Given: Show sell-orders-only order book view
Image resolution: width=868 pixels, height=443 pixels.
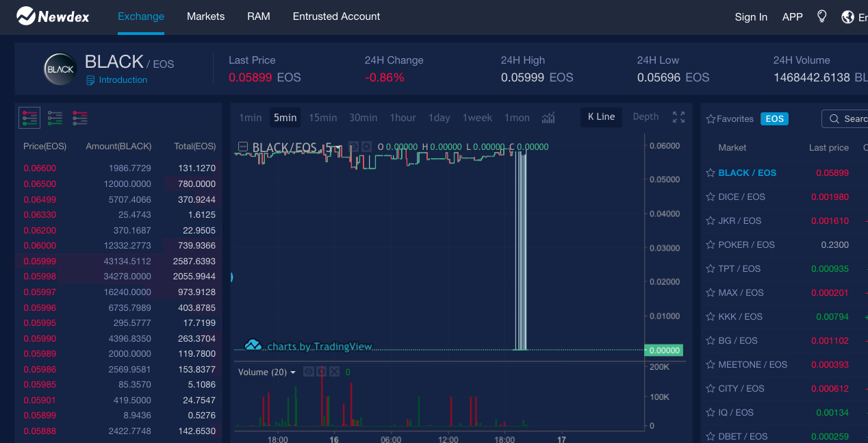Looking at the screenshot, I should click(80, 118).
